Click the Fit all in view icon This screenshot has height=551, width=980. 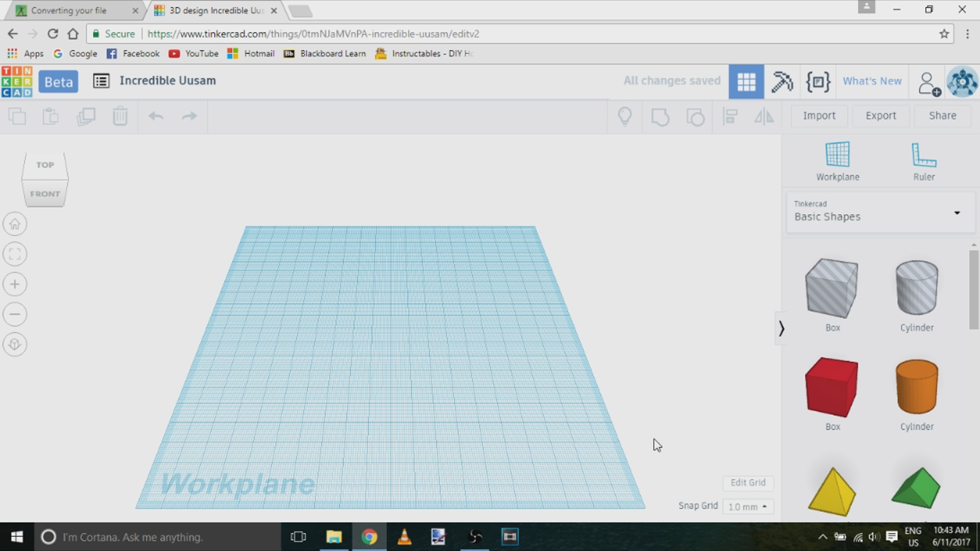tap(15, 254)
